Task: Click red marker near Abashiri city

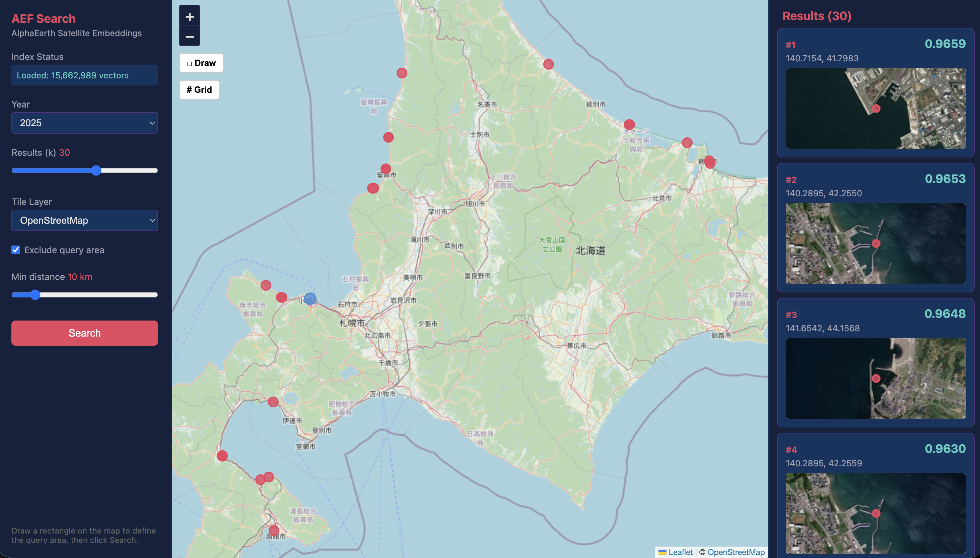Action: coord(709,162)
